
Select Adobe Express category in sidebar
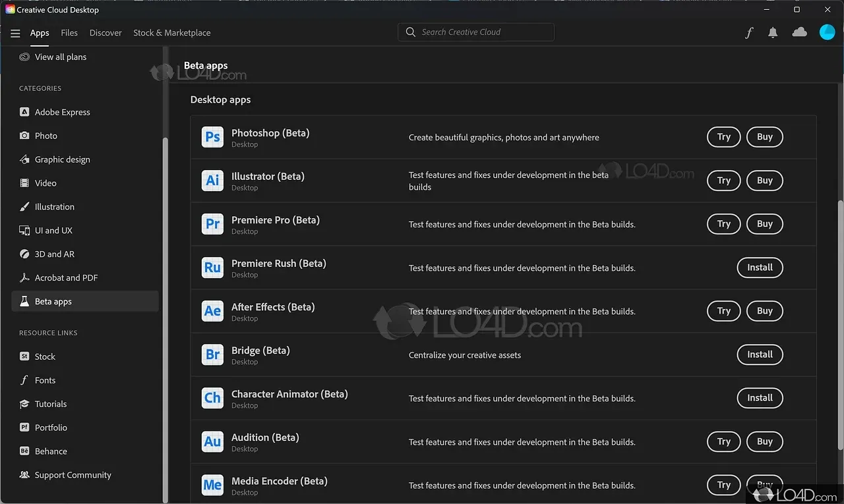click(x=85, y=112)
